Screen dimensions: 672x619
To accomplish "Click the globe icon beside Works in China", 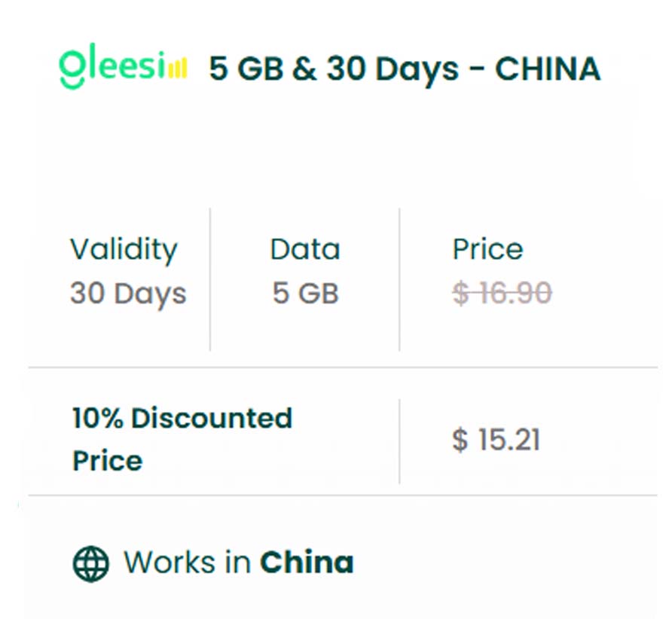I will (x=91, y=563).
